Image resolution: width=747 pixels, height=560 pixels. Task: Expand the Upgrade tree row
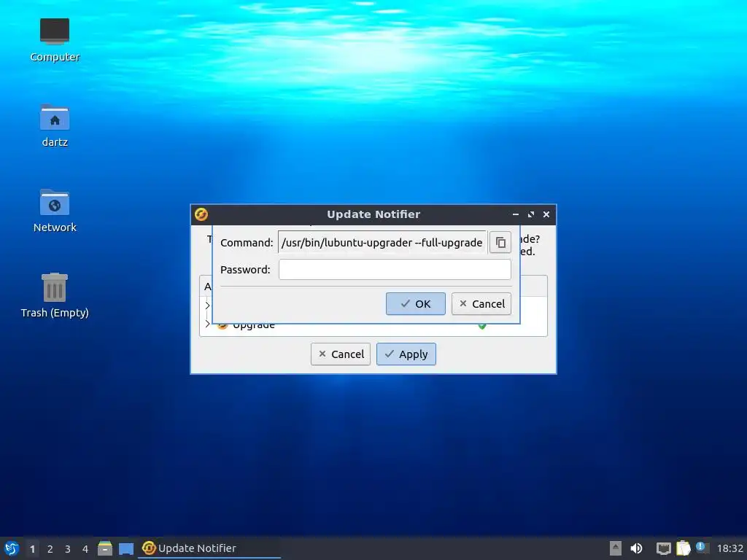tap(207, 324)
